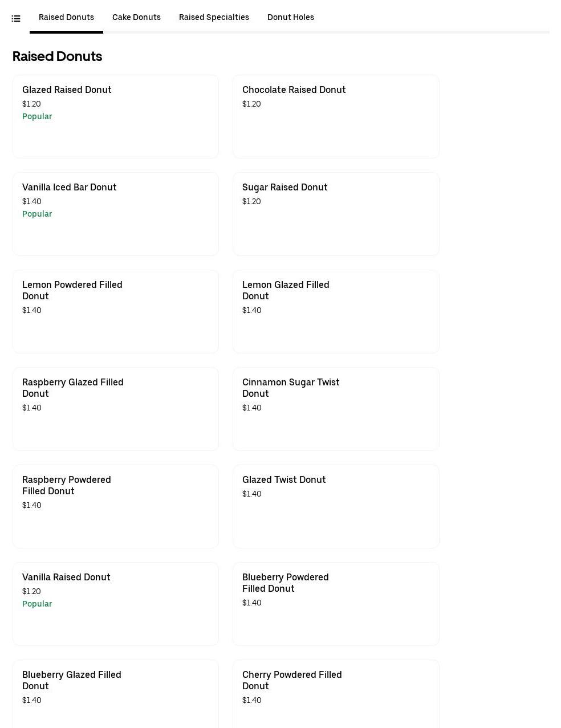The image size is (561, 728).
Task: Choose the Cinnamon Sugar Twist Donut
Action: pyautogui.click(x=335, y=409)
